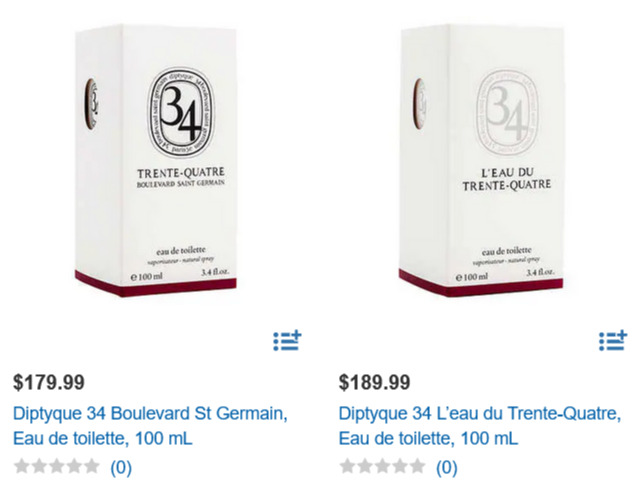Open star rating for L'eau du Trente-Quatre
This screenshot has width=633, height=480.
click(x=382, y=466)
